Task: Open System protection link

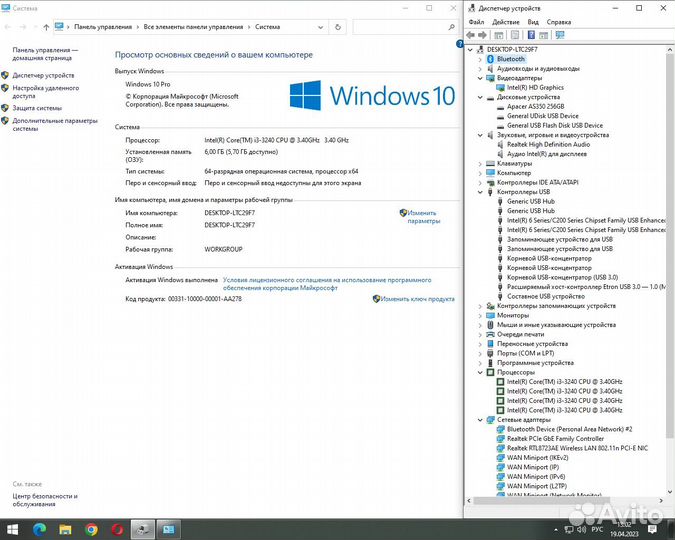Action: tap(37, 108)
